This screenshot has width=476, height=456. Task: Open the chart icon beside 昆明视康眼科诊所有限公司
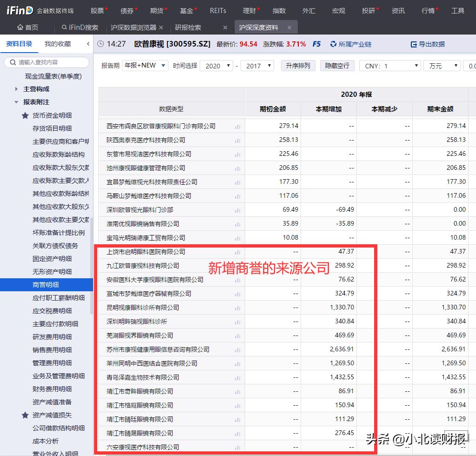tap(237, 308)
